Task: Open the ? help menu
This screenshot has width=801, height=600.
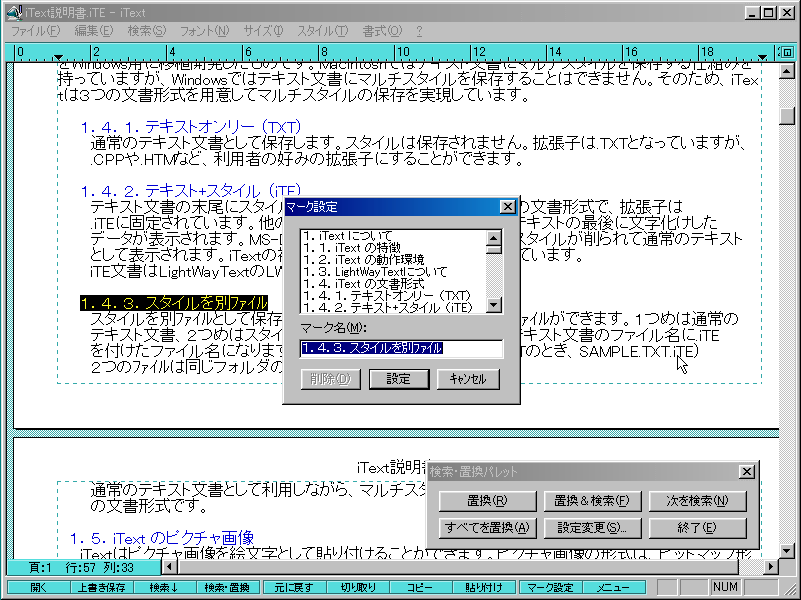Action: tap(419, 31)
